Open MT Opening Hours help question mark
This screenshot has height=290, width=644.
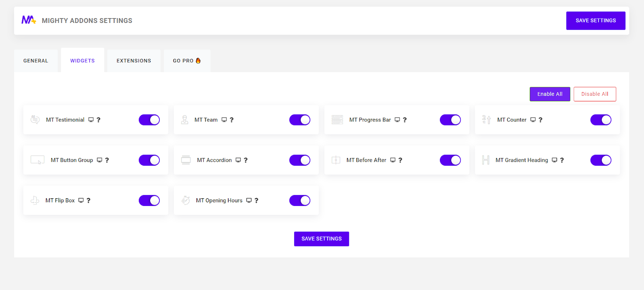tap(256, 200)
